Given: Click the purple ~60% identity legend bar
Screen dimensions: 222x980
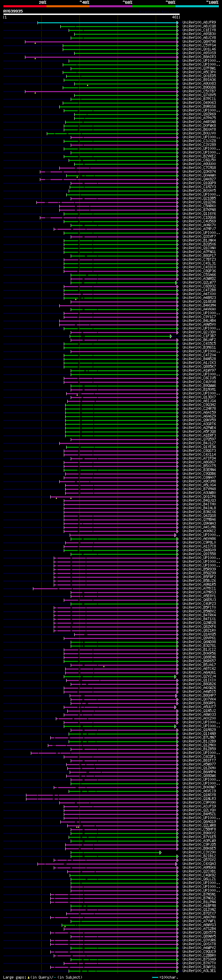Looking at the screenshot, I should pyautogui.click(x=111, y=6).
